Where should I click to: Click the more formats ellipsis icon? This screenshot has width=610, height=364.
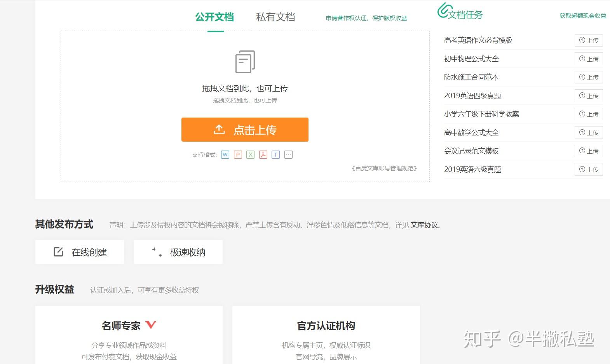pyautogui.click(x=288, y=155)
